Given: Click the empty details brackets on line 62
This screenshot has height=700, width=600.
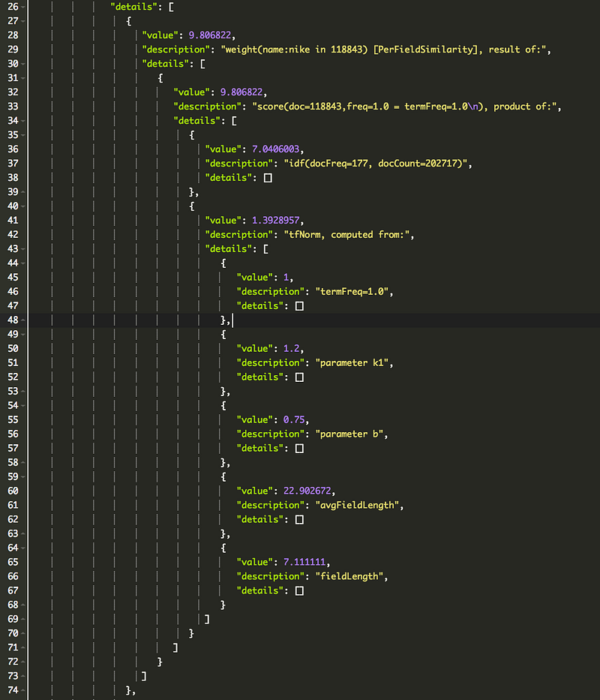Looking at the screenshot, I should click(299, 520).
